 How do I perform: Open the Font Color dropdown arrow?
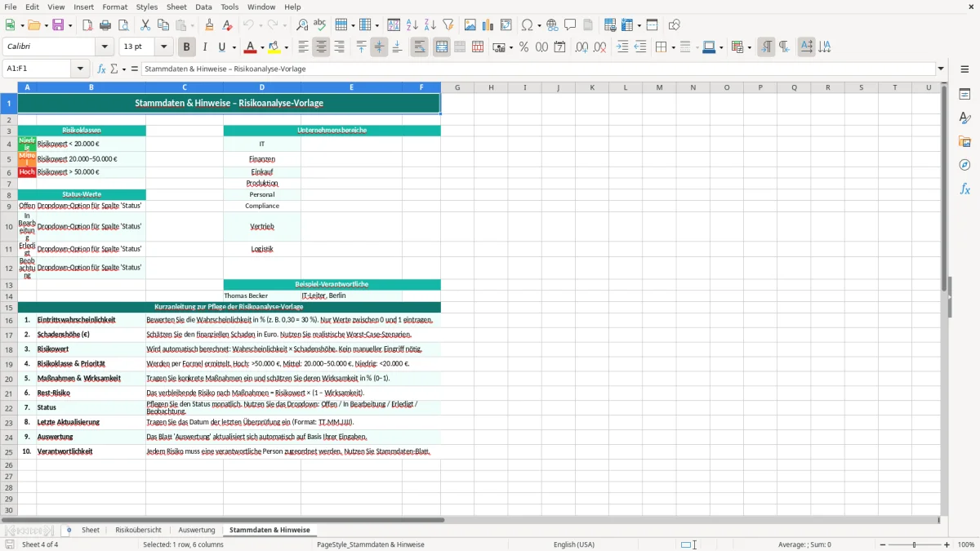[262, 47]
